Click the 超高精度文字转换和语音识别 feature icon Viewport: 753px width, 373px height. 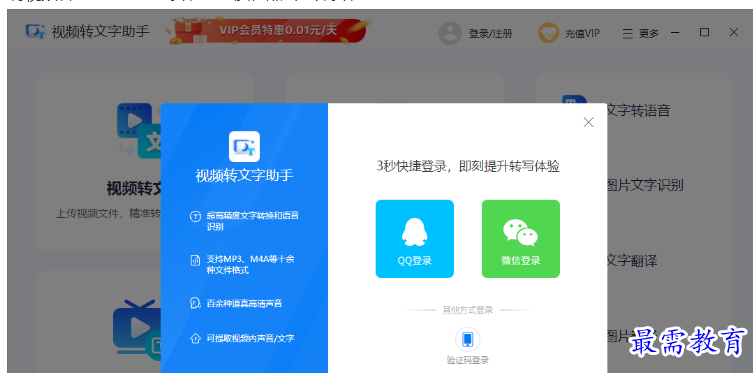pos(195,217)
